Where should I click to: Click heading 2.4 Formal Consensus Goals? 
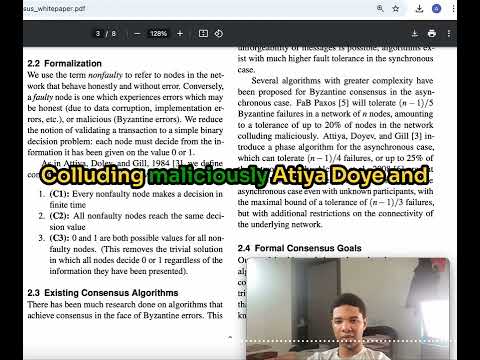pyautogui.click(x=299, y=248)
